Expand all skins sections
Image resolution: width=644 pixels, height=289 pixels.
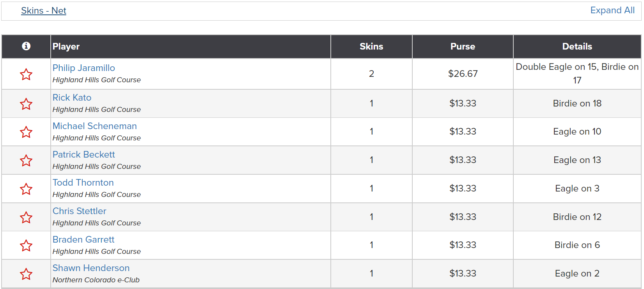pos(612,10)
